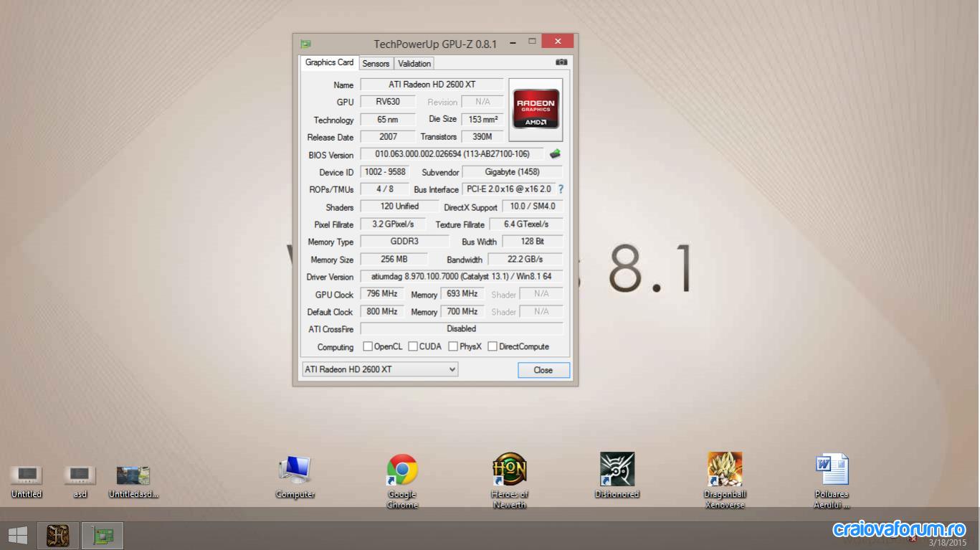Image resolution: width=980 pixels, height=550 pixels.
Task: Click the Default Clock Memory value 700 MHz
Action: pyautogui.click(x=462, y=312)
